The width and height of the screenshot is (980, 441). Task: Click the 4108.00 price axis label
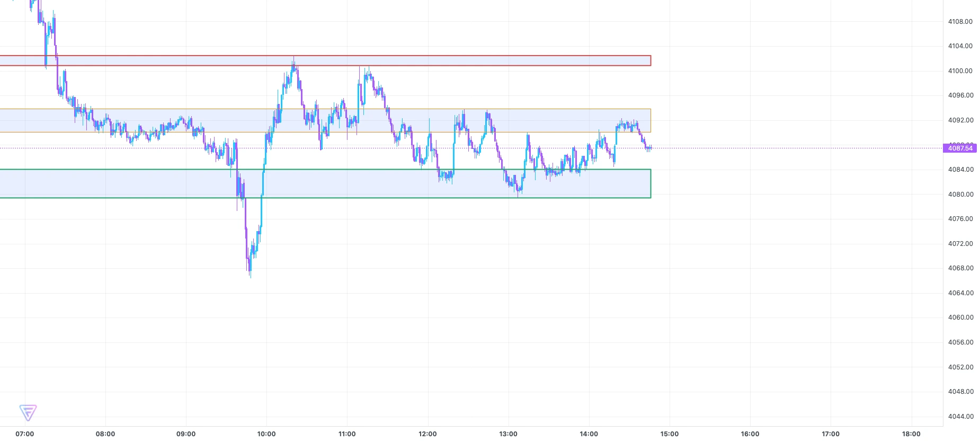pyautogui.click(x=960, y=22)
